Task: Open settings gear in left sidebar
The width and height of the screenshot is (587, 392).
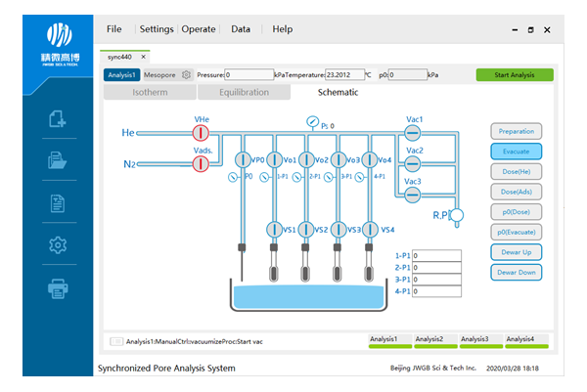Action: coord(57,246)
